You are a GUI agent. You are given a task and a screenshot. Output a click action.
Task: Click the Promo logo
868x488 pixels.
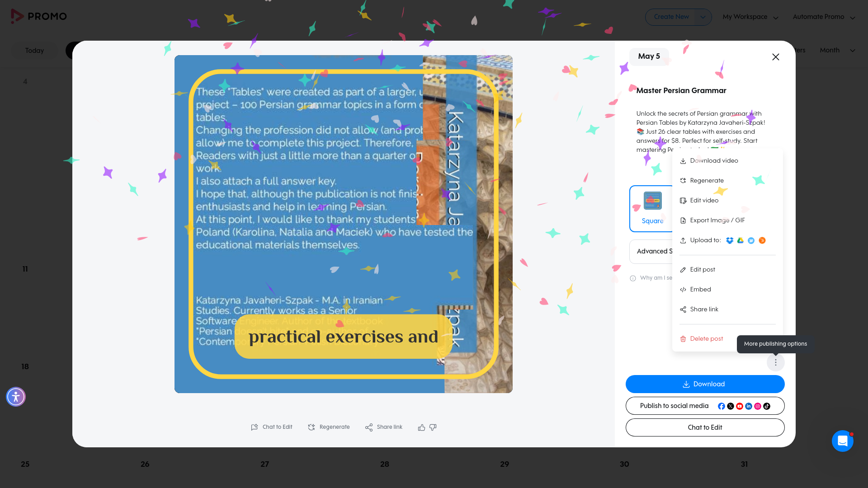click(39, 16)
